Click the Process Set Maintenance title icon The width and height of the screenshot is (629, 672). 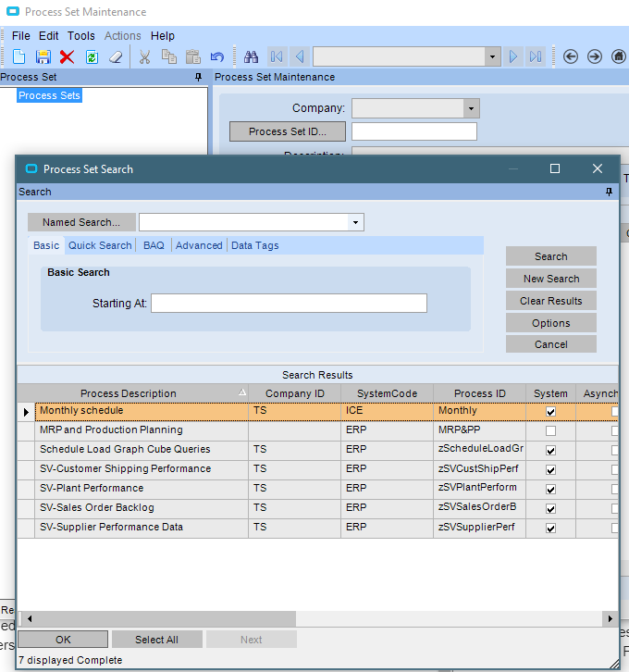coord(13,12)
